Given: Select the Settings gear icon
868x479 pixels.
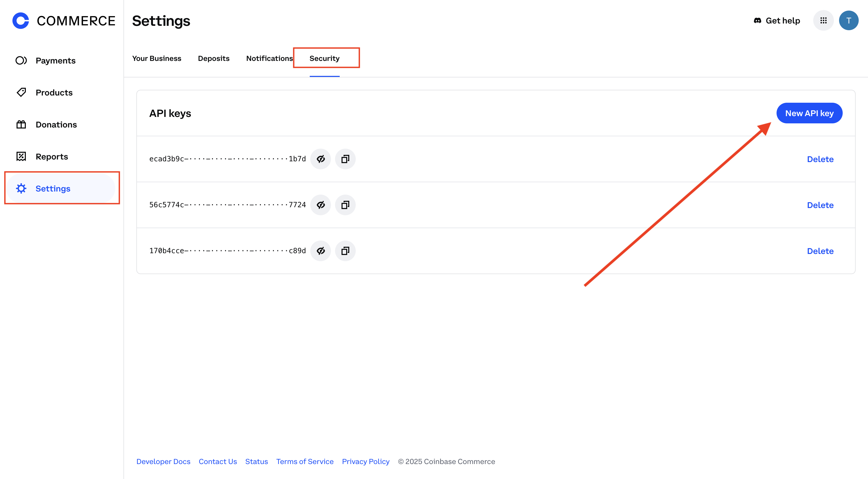Looking at the screenshot, I should coord(21,188).
